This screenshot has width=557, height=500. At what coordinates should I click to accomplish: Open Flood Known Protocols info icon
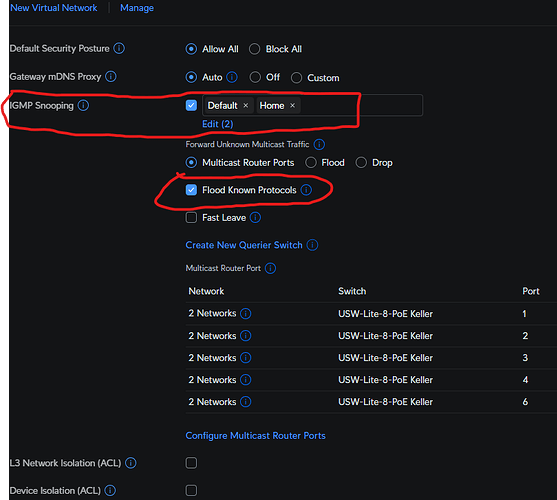[306, 190]
